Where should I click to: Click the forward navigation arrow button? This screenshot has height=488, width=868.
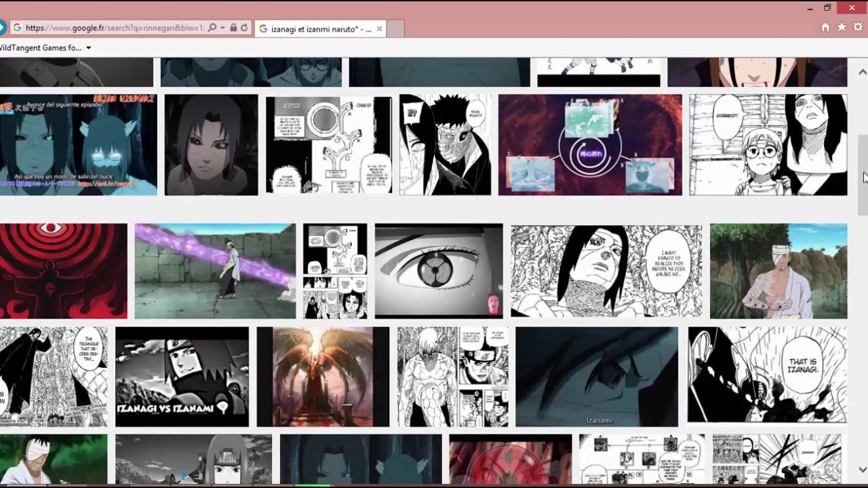pyautogui.click(x=2, y=28)
